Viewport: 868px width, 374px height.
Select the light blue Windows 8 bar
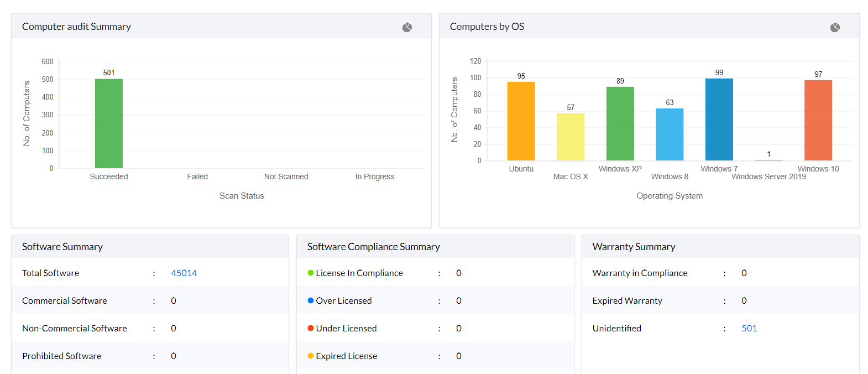click(670, 134)
